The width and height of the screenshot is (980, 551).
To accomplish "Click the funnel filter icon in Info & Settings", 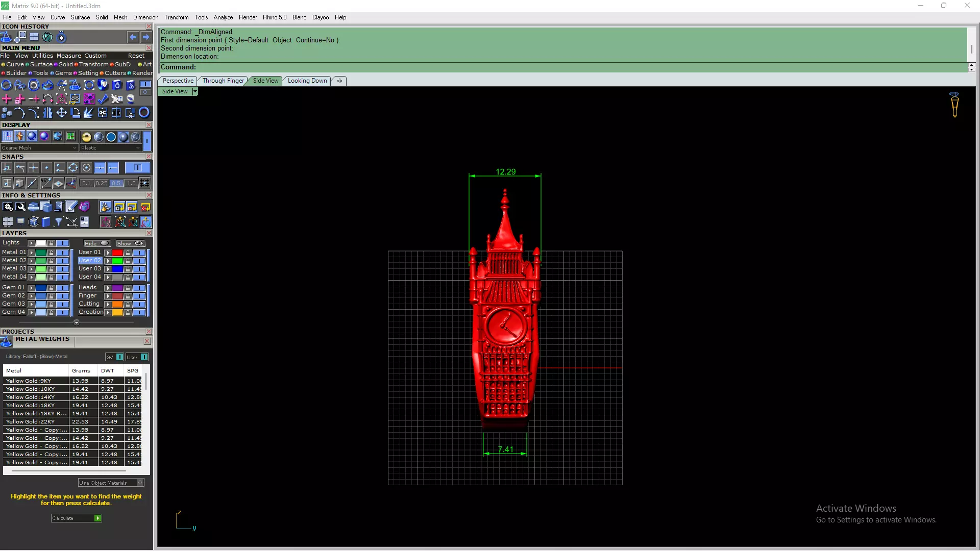I will (x=59, y=222).
